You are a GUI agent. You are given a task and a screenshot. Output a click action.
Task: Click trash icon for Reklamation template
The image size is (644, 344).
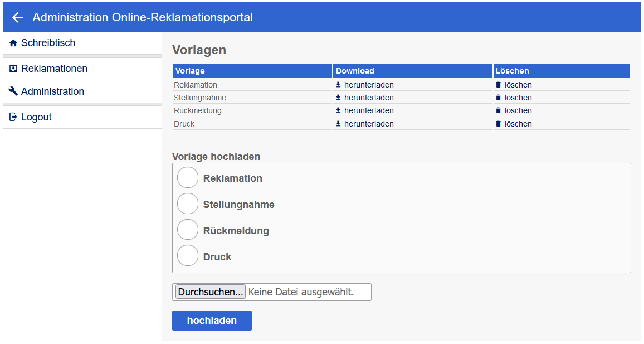[499, 85]
